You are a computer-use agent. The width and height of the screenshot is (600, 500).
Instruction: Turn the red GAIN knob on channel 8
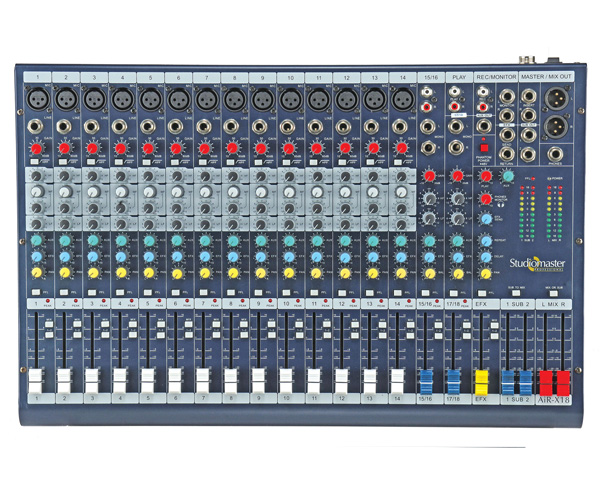click(x=232, y=148)
